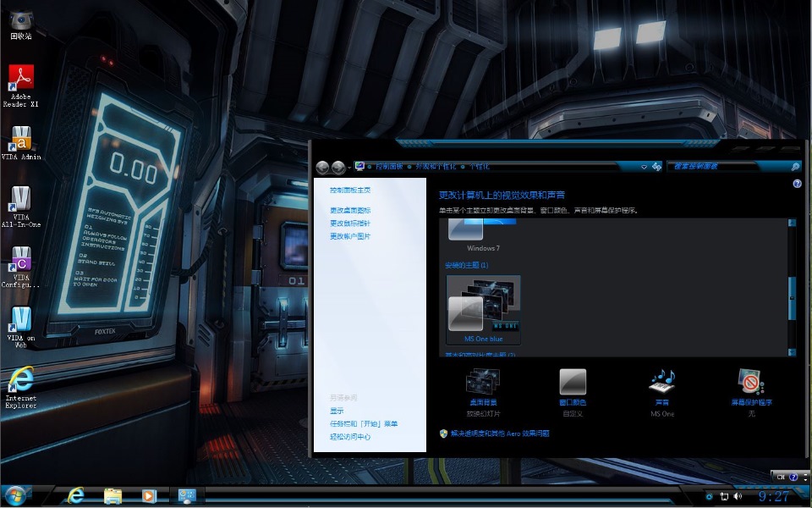
Task: Open language bar help icon
Action: (x=793, y=477)
